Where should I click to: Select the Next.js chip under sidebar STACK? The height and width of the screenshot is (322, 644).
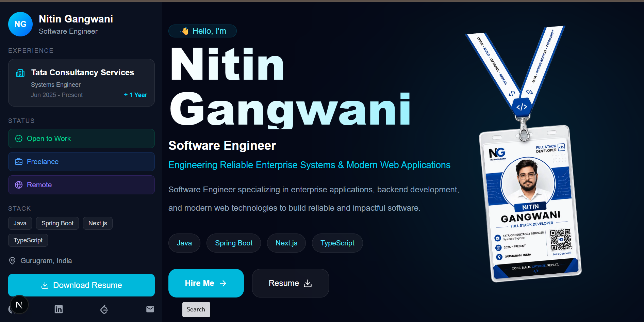(x=98, y=223)
